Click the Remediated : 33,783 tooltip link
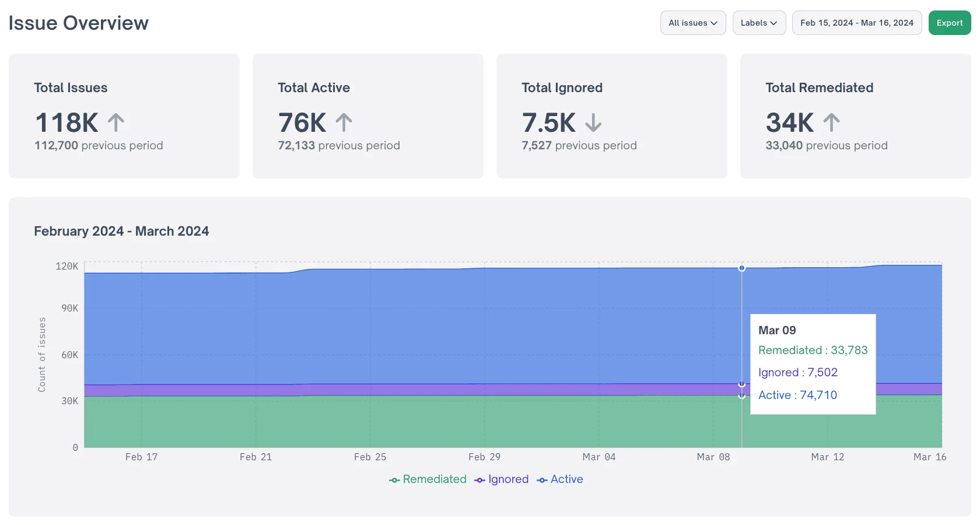This screenshot has width=980, height=525. pyautogui.click(x=813, y=350)
